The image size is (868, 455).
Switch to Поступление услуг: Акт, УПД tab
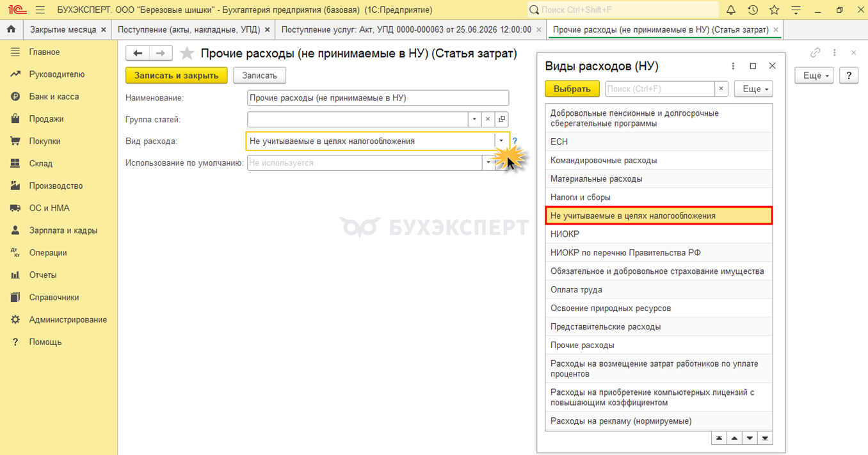[406, 29]
